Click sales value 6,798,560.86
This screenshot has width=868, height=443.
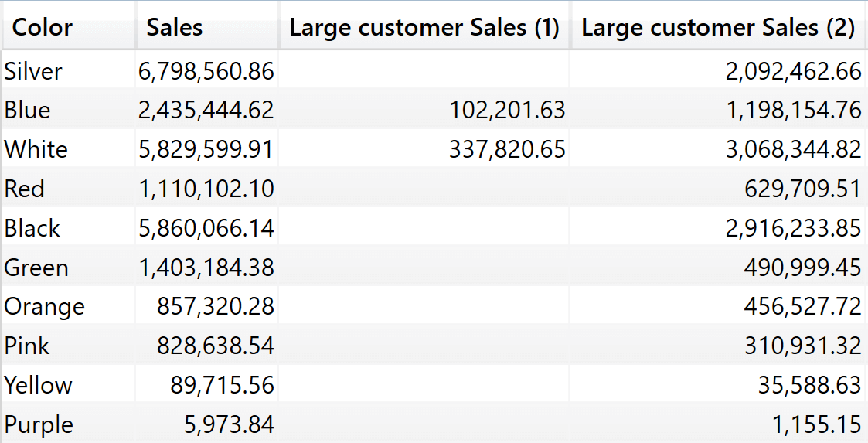tap(206, 71)
